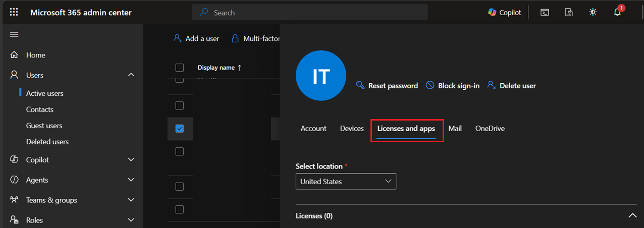Image resolution: width=644 pixels, height=228 pixels.
Task: Click the magnifier icon in the search box
Action: (x=204, y=12)
